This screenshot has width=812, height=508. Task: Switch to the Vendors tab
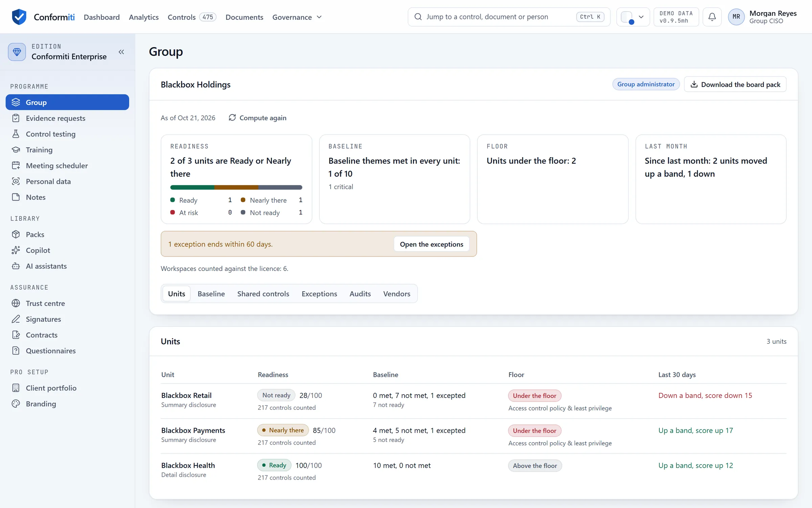(x=397, y=294)
